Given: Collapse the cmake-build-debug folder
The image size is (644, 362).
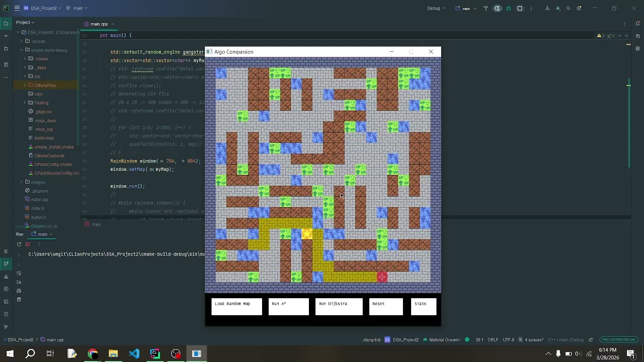Looking at the screenshot, I should click(x=21, y=50).
